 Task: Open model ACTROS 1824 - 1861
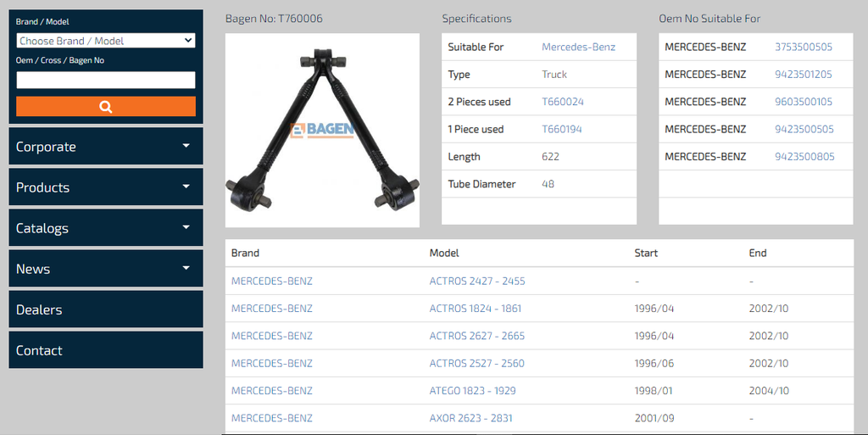coord(476,309)
